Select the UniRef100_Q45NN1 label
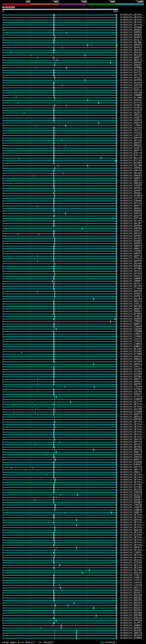 click(x=131, y=67)
